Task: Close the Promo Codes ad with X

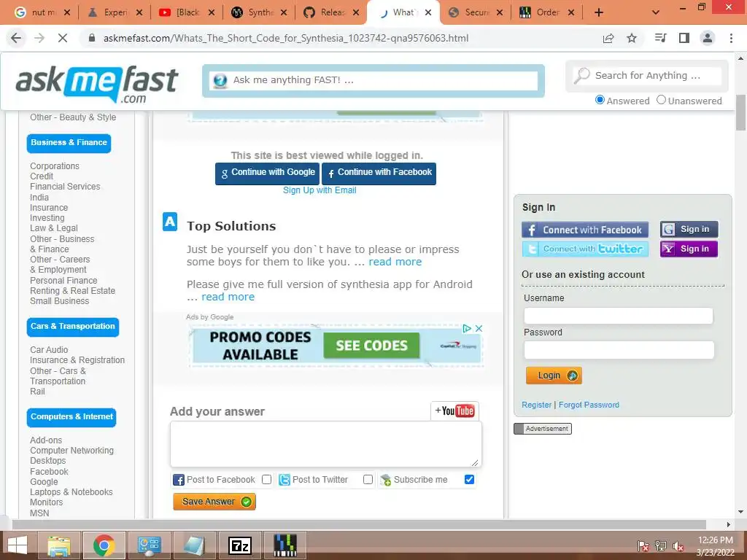Action: coord(479,329)
